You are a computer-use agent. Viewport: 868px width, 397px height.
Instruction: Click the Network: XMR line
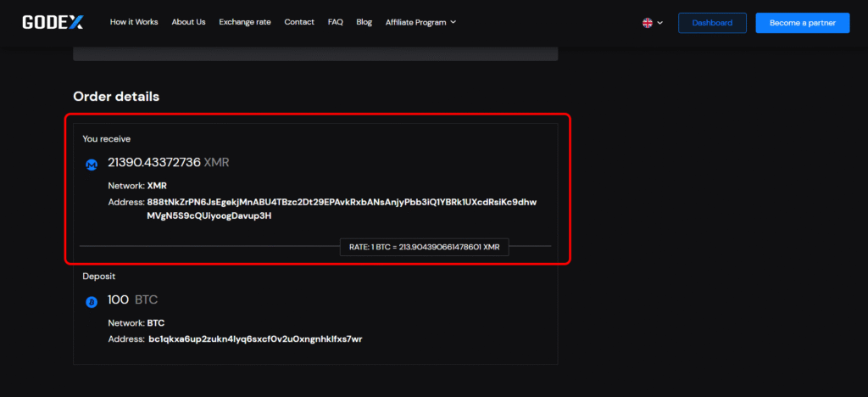point(137,186)
